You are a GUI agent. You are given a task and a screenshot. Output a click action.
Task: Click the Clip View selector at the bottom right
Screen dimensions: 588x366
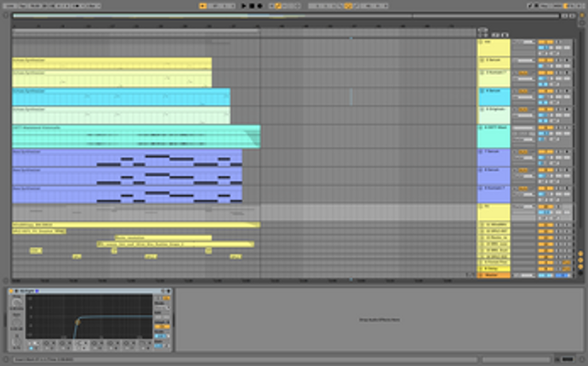point(557,360)
